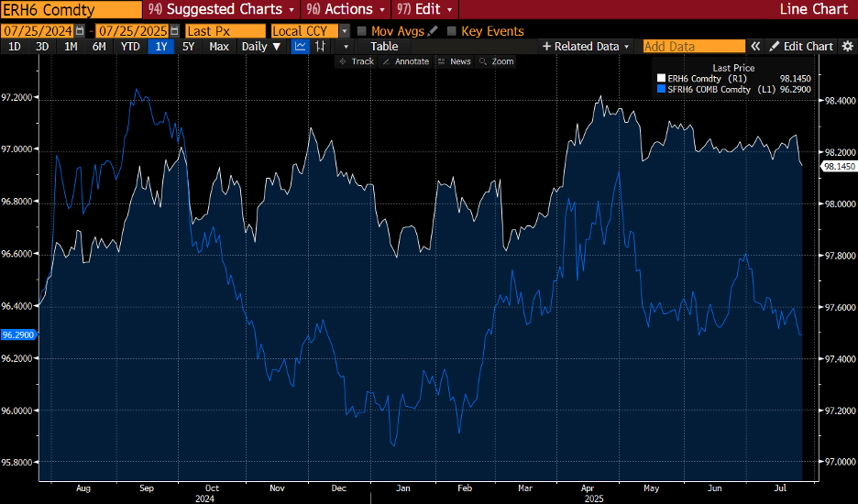Select the 1M time range tab

coord(71,47)
